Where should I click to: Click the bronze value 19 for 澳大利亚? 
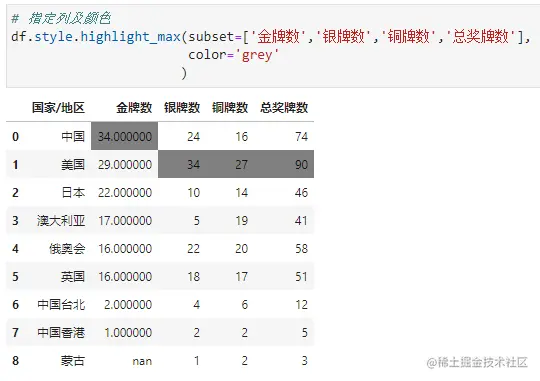click(241, 220)
